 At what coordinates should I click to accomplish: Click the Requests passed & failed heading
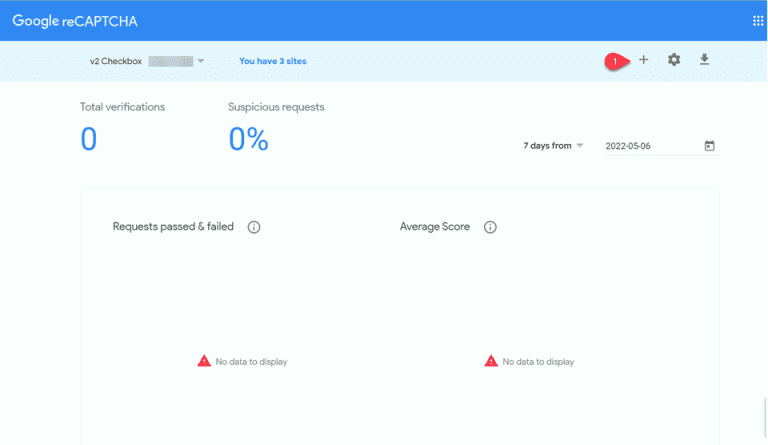click(173, 227)
